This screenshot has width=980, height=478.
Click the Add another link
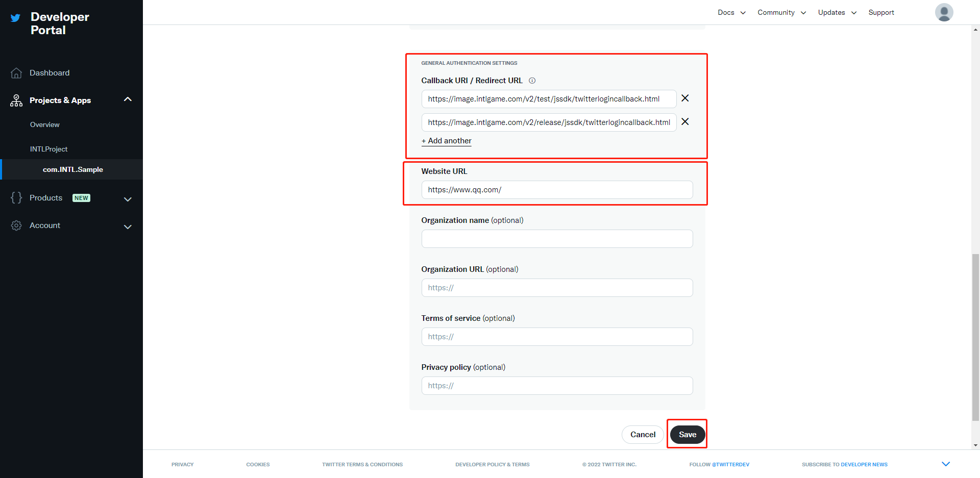[x=446, y=141]
